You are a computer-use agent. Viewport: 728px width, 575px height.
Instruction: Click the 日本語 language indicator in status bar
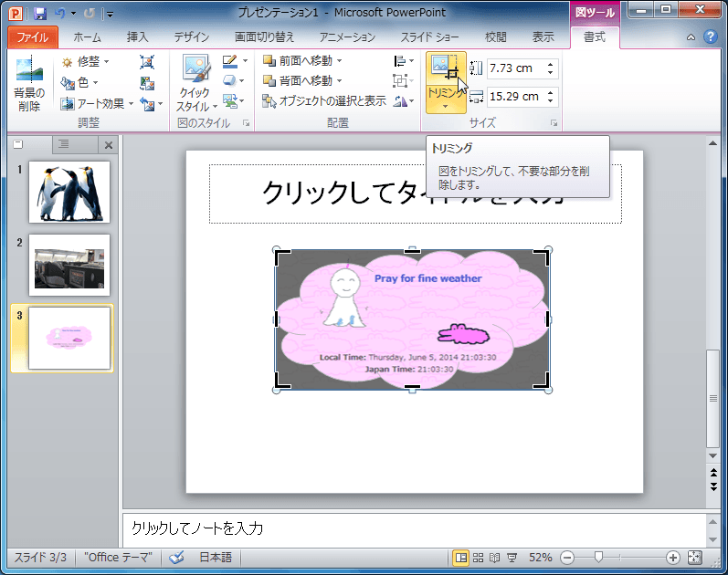pos(215,557)
